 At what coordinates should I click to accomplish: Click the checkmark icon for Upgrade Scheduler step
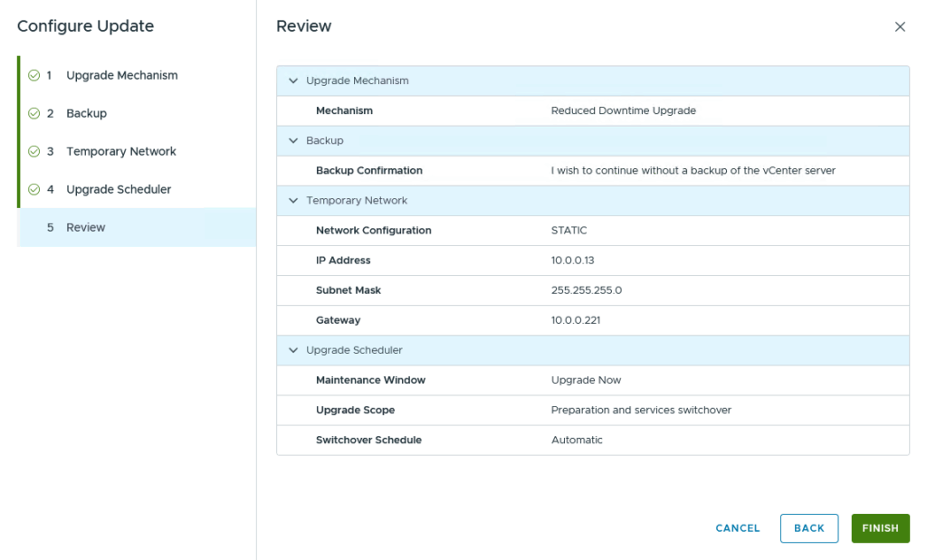click(33, 190)
